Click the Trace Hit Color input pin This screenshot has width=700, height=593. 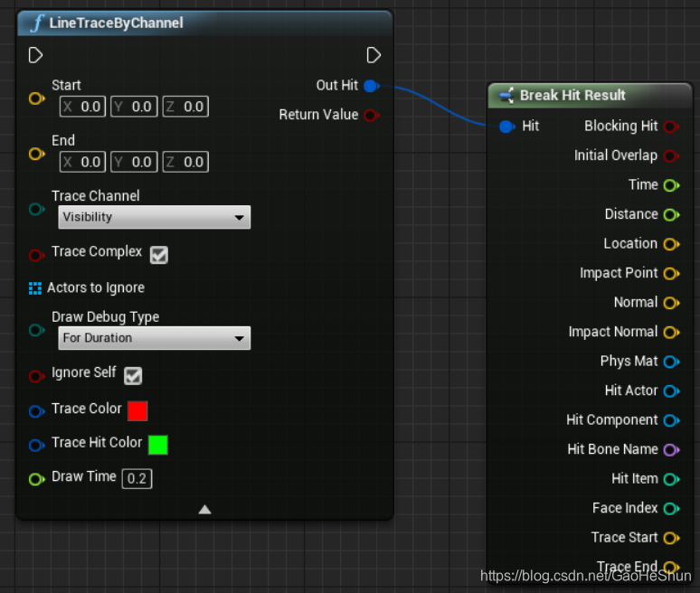36,445
